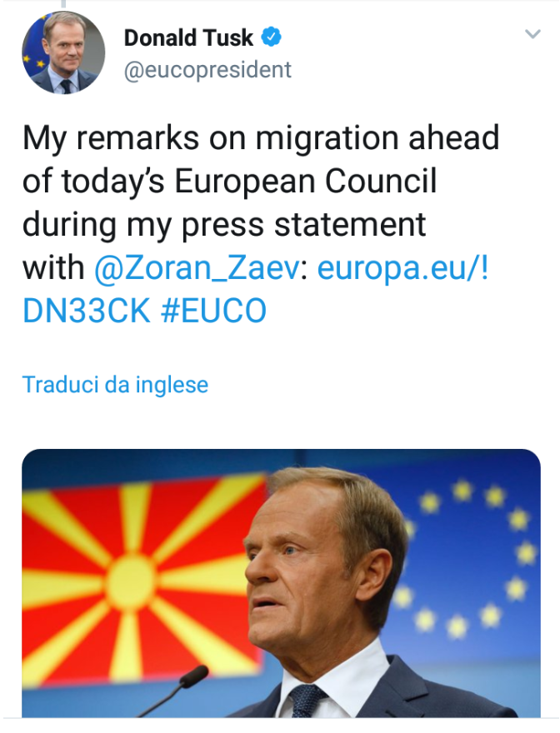Click the 'European Council' text in the tweet

[306, 181]
